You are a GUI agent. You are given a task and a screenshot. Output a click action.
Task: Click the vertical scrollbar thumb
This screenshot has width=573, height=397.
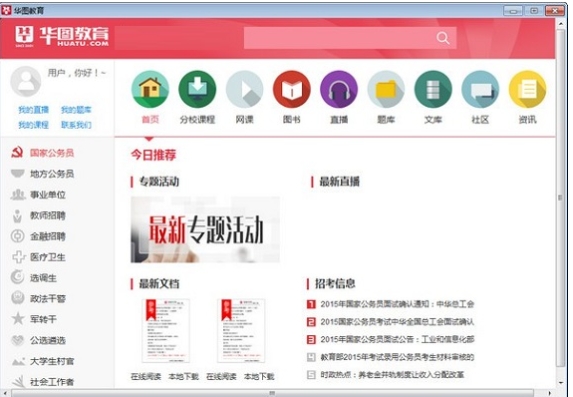[561, 197]
